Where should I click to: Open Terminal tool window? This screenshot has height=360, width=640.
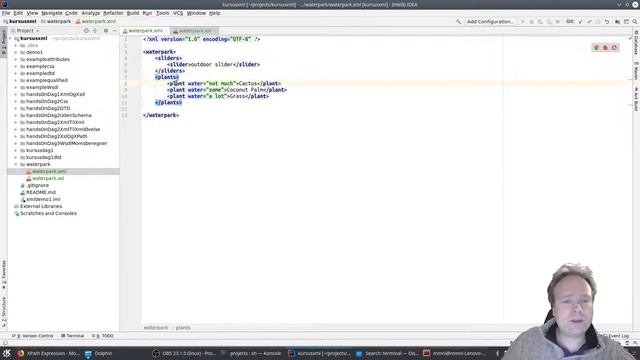73,336
